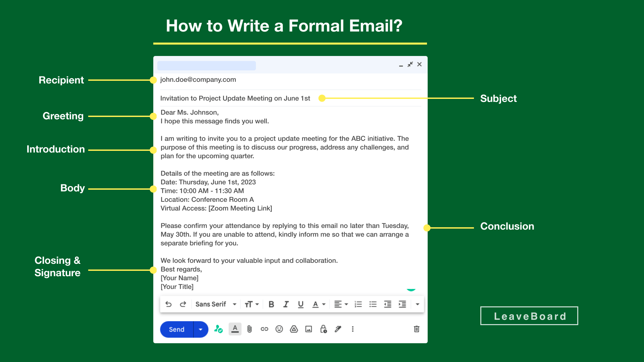Click the insert image icon

point(308,329)
